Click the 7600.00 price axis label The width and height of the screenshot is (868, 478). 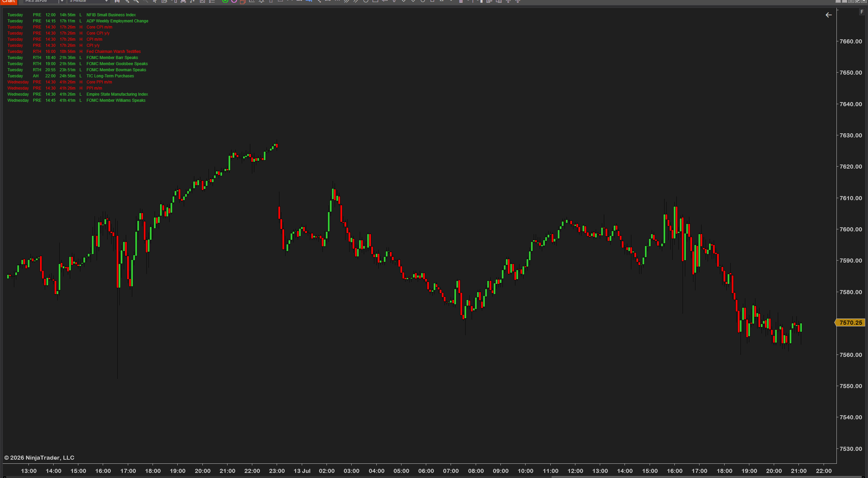point(851,229)
